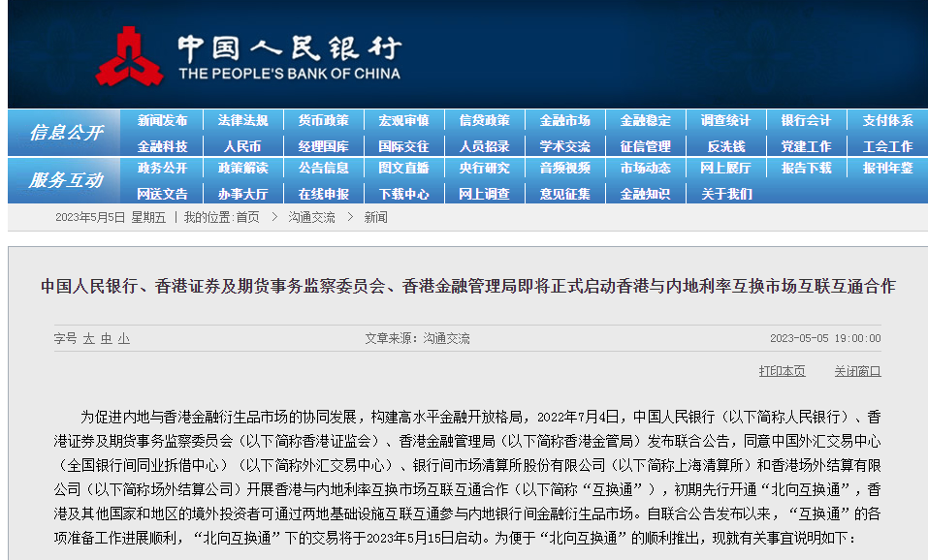Click the date text 2023年5月5日 星期五
This screenshot has width=928, height=560.
click(x=111, y=218)
